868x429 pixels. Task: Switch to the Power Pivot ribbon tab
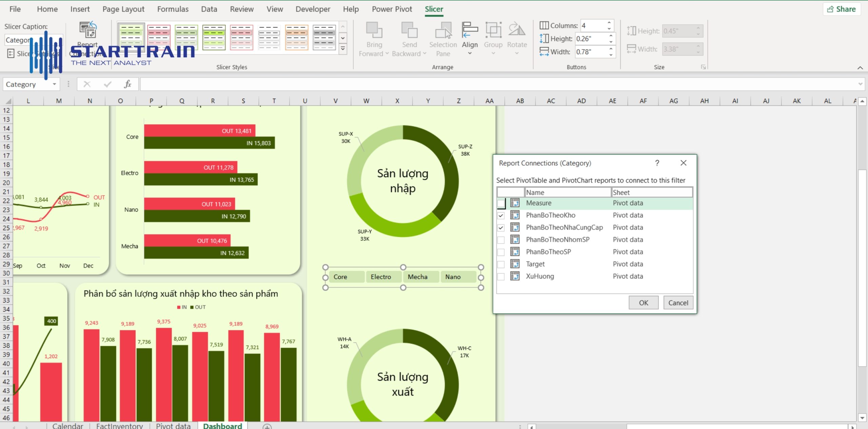[x=392, y=9]
